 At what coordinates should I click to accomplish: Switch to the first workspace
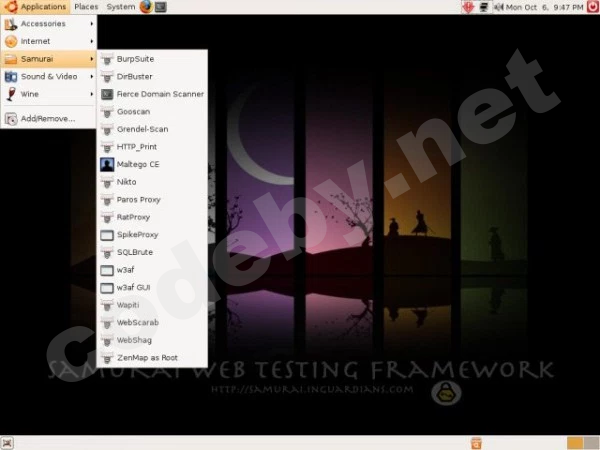pos(575,443)
